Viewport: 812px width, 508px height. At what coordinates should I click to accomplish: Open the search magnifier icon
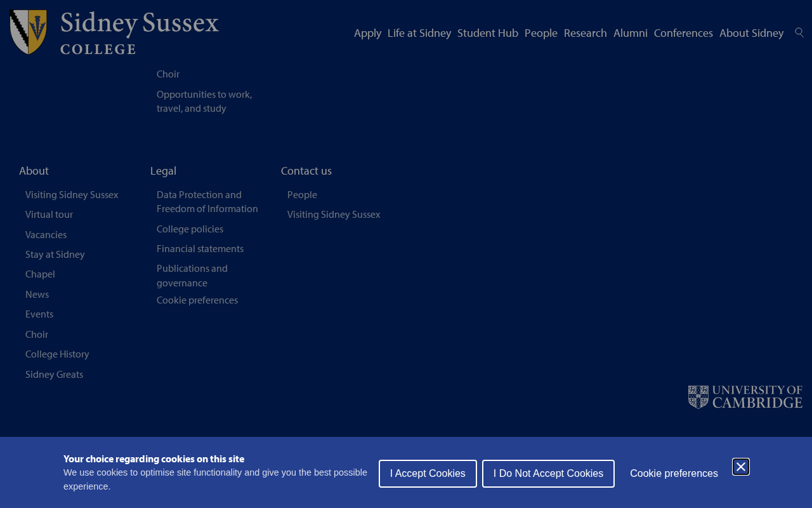tap(799, 32)
